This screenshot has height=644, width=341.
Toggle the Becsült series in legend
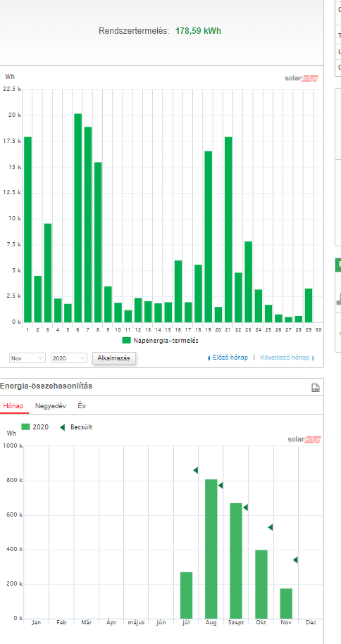pos(76,427)
